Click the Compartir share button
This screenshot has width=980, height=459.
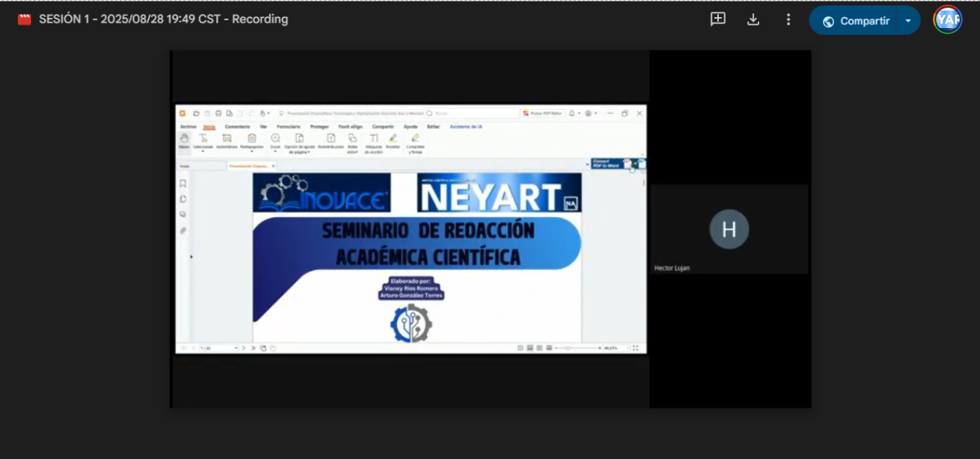[855, 21]
